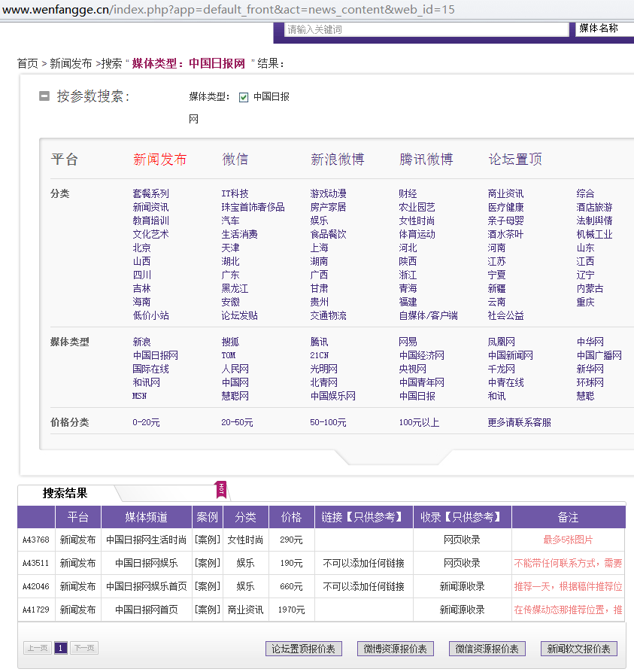Image resolution: width=634 pixels, height=672 pixels.
Task: Filter by IT科技 category
Action: (235, 194)
